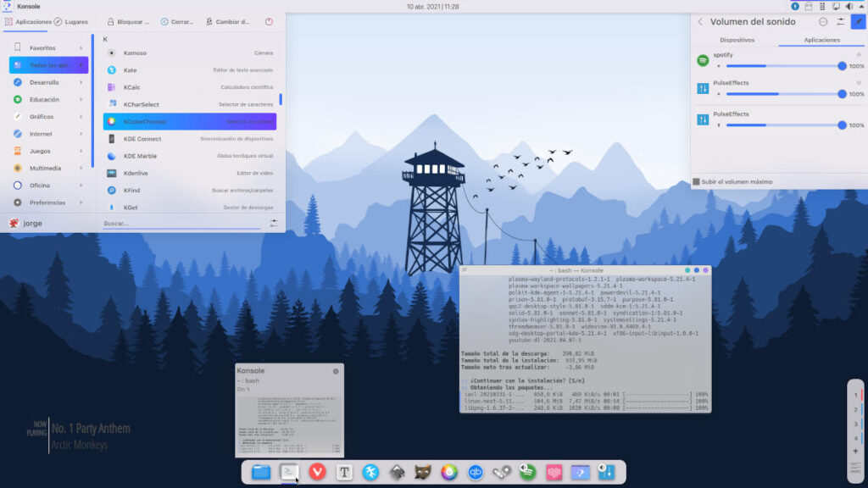
Task: Enable 'Subir el volumen máximo' checkbox
Action: click(696, 181)
